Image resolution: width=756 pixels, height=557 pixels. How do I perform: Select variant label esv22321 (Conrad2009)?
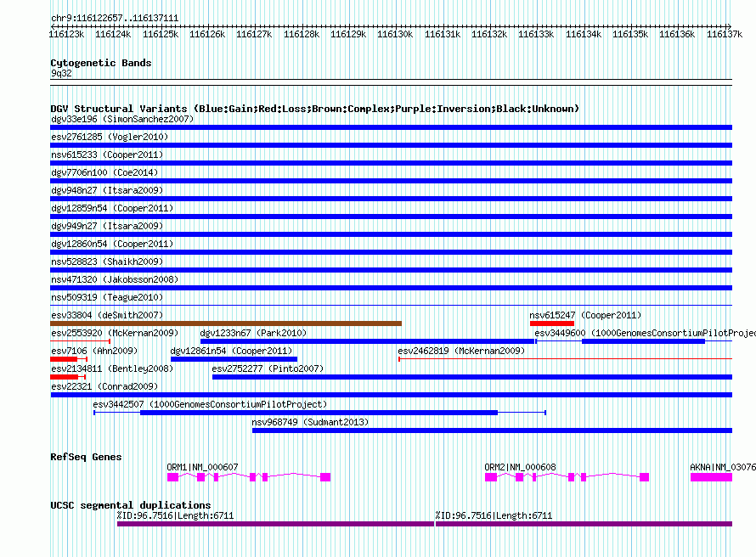click(104, 386)
